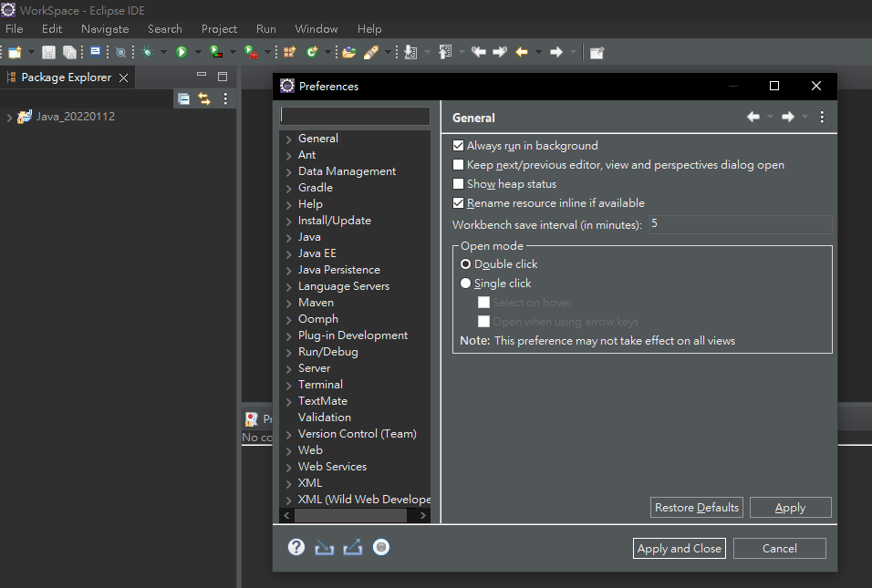Click the Help question mark icon
Screen dimensions: 872x588
coord(296,547)
